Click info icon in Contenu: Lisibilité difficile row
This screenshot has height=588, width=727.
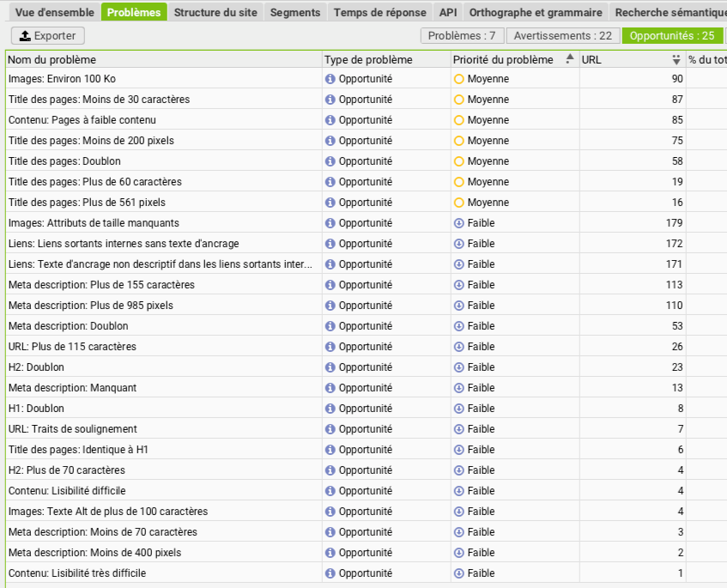[x=330, y=491]
